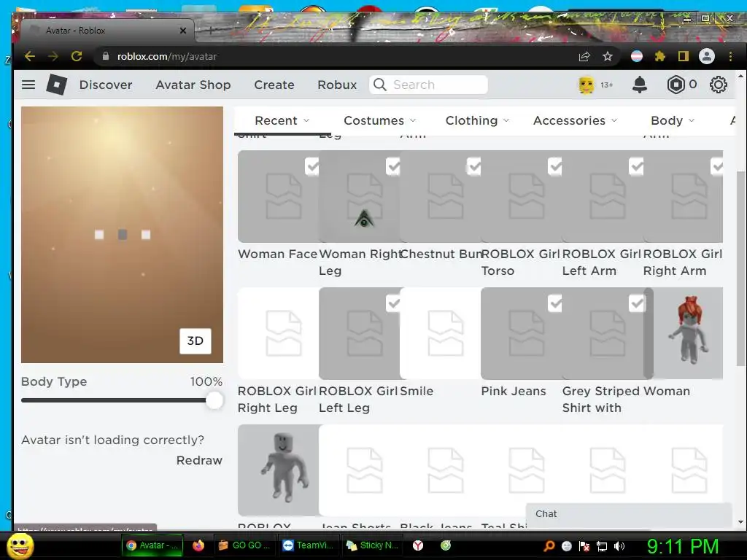Image resolution: width=747 pixels, height=560 pixels.
Task: Toggle the 3D avatar view button
Action: coord(196,341)
